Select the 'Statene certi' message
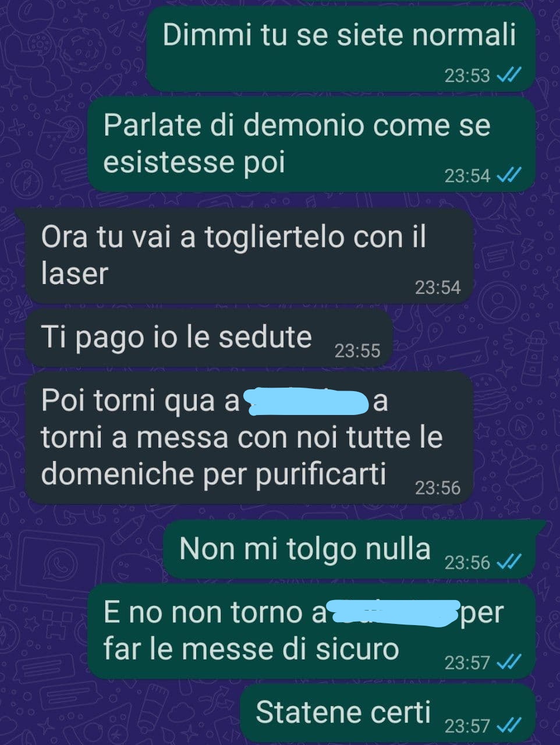 pyautogui.click(x=388, y=714)
